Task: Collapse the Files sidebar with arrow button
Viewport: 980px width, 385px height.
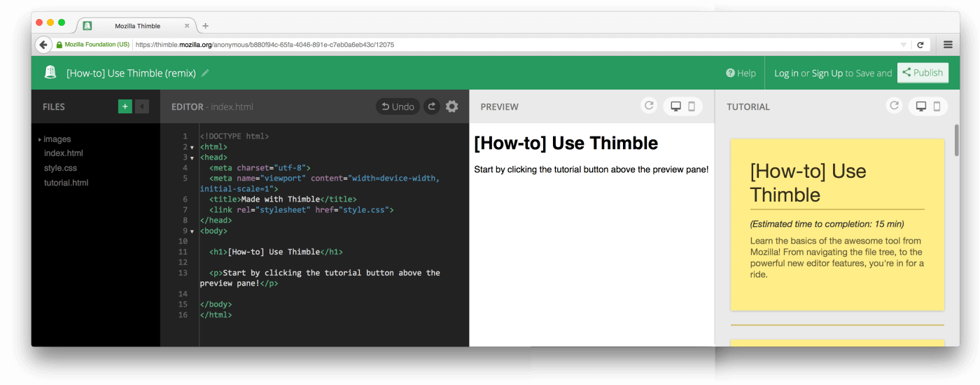Action: 142,106
